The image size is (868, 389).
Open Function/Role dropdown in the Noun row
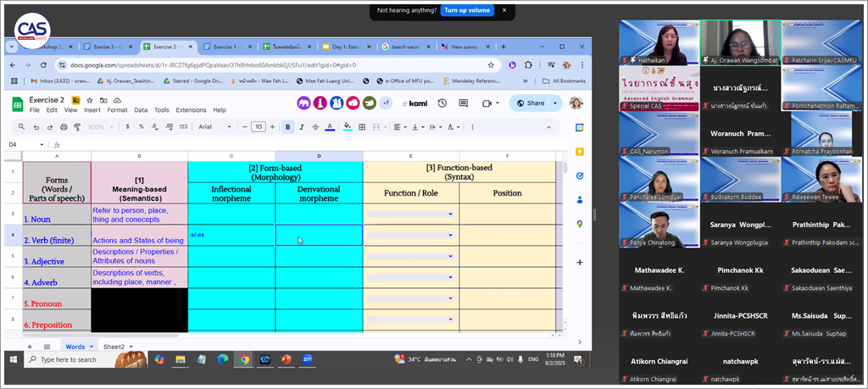click(450, 214)
